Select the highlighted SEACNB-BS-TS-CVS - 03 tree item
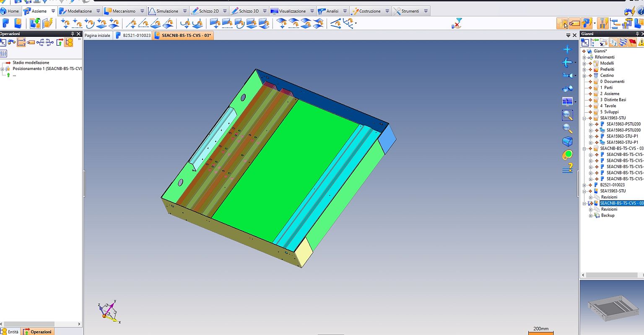The width and height of the screenshot is (644, 335). point(621,203)
